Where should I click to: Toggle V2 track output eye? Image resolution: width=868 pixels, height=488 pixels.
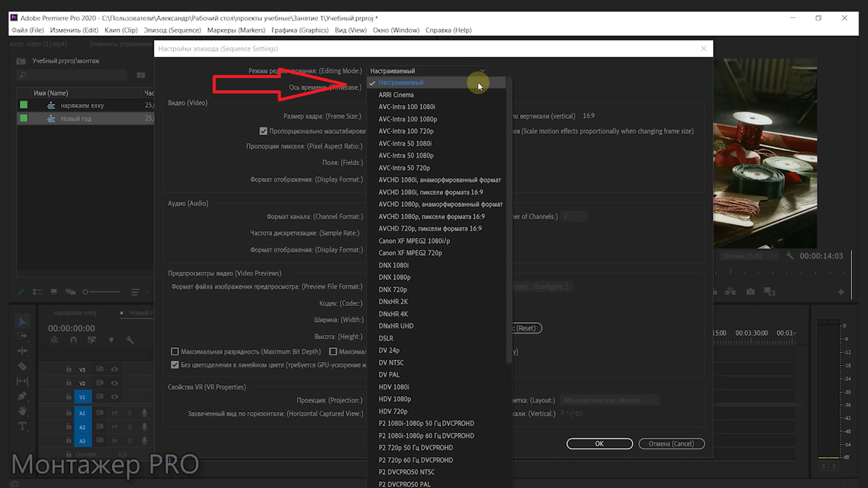[x=114, y=383]
